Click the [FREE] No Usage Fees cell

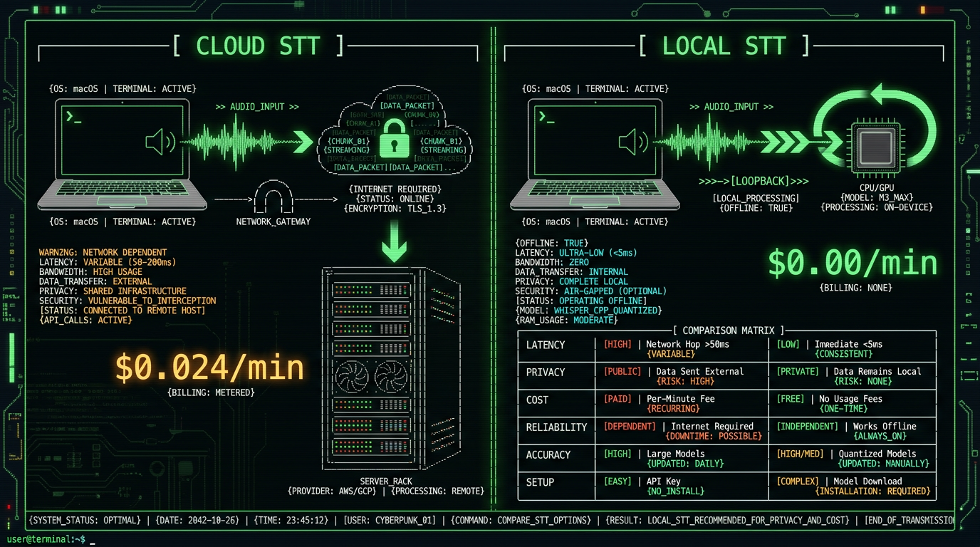coord(852,404)
